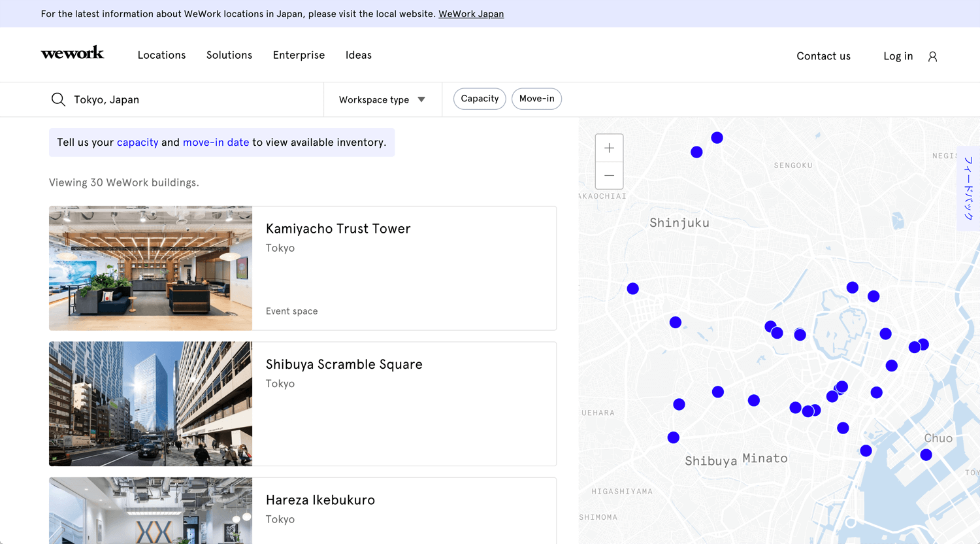Click the user profile icon
This screenshot has width=980, height=544.
(x=932, y=56)
